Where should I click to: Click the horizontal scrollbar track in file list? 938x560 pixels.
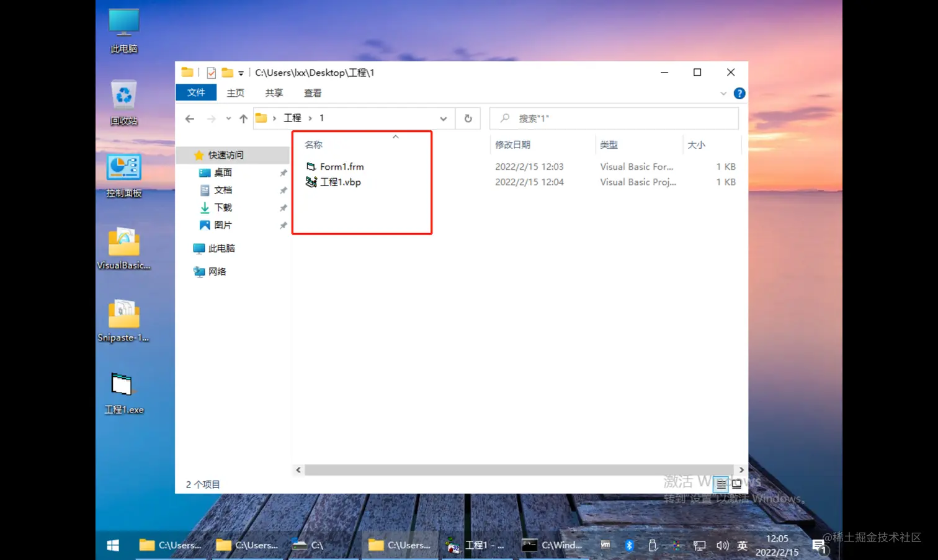519,470
